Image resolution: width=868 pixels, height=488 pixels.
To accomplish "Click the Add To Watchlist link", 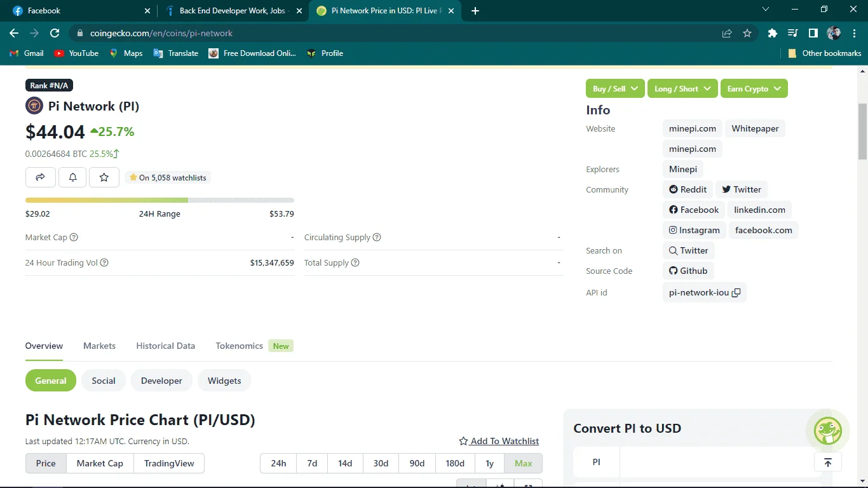I will [x=499, y=441].
